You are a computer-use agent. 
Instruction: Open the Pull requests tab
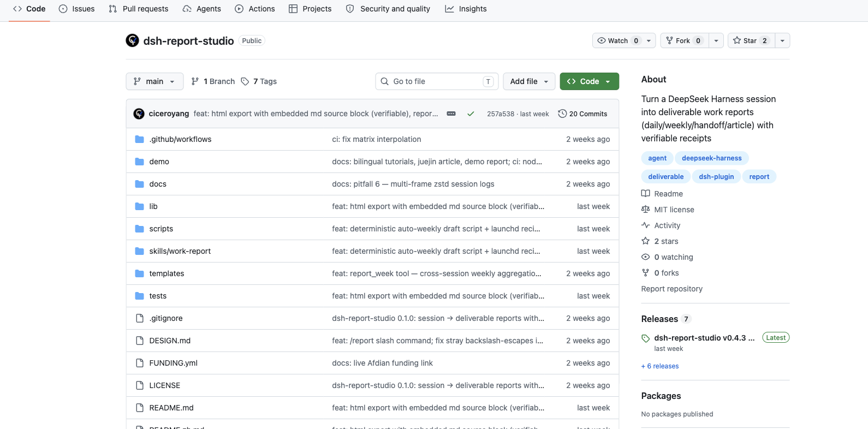pyautogui.click(x=139, y=9)
